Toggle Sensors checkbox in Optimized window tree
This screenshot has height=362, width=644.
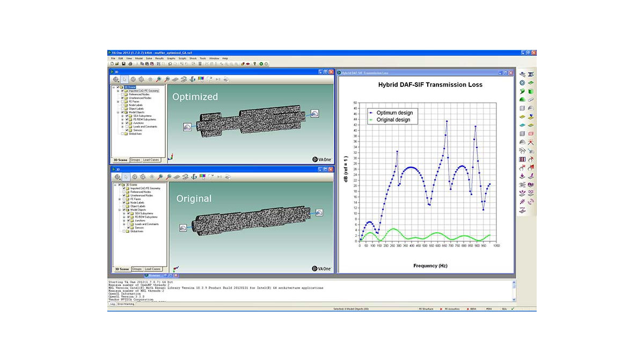pos(127,130)
